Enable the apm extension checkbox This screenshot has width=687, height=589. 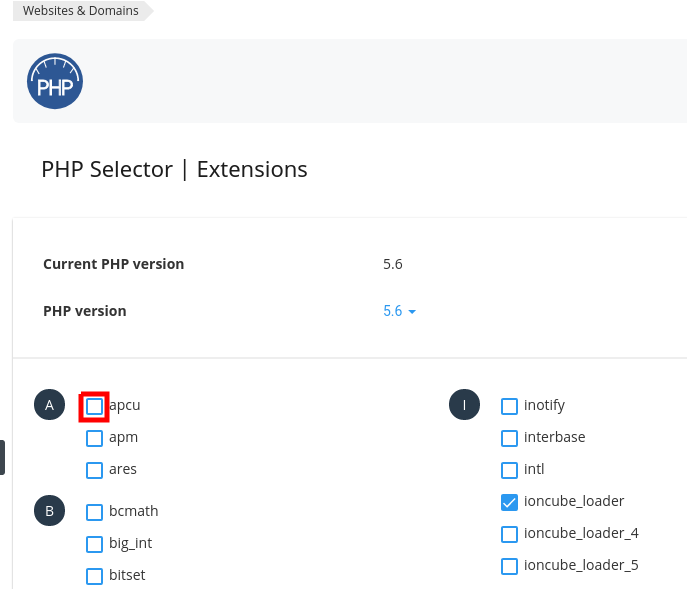[94, 438]
